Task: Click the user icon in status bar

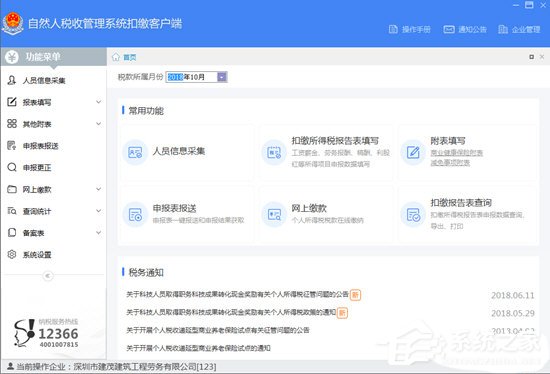Action: pyautogui.click(x=10, y=366)
